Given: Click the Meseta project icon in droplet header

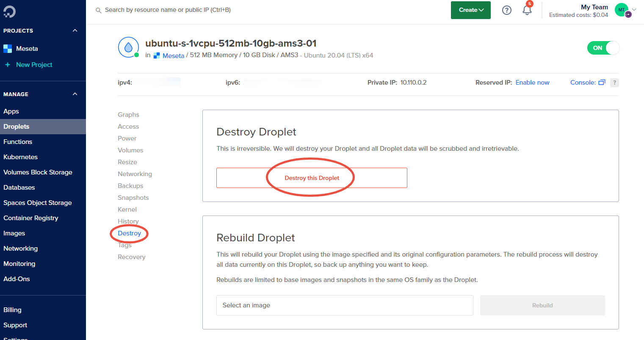Looking at the screenshot, I should tap(157, 55).
